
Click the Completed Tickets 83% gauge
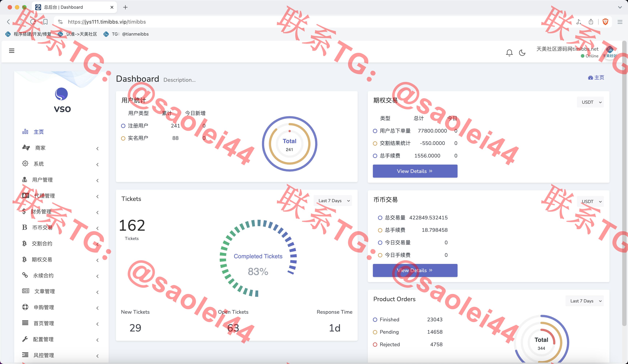(258, 258)
